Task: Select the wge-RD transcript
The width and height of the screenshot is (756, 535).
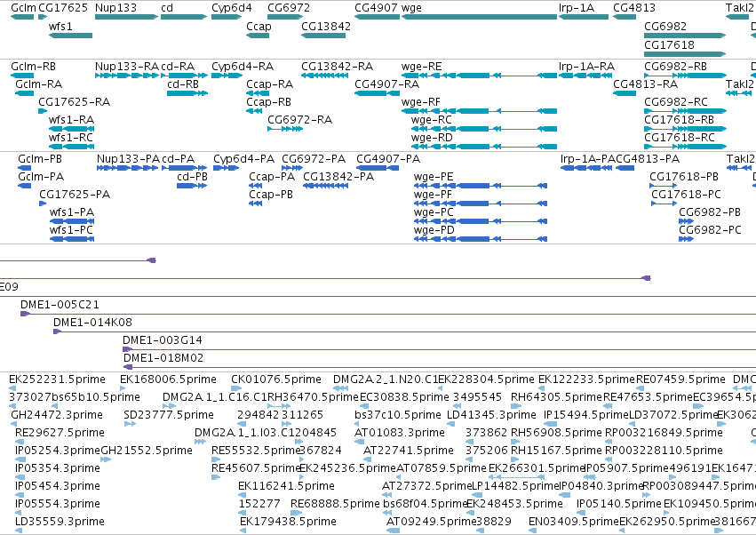Action: 484,147
